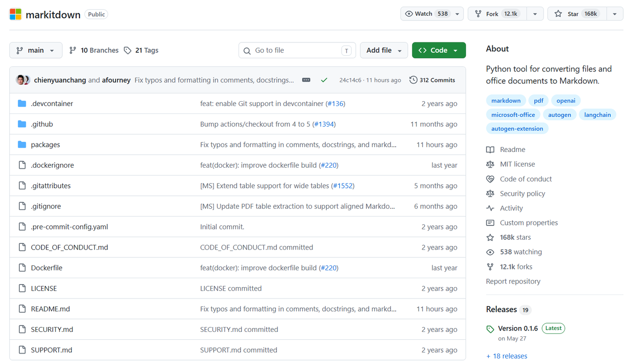632x364 pixels.
Task: Open the Watch notifications dropdown arrow
Action: pos(457,14)
